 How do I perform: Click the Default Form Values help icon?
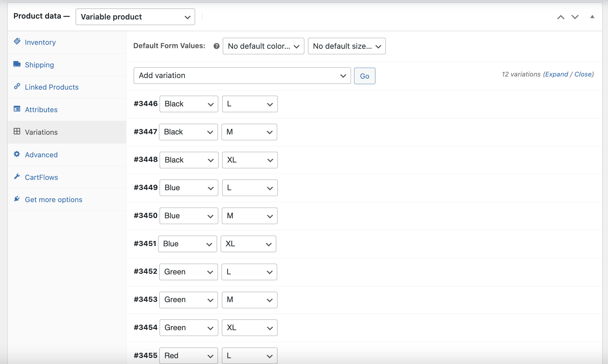pos(216,46)
